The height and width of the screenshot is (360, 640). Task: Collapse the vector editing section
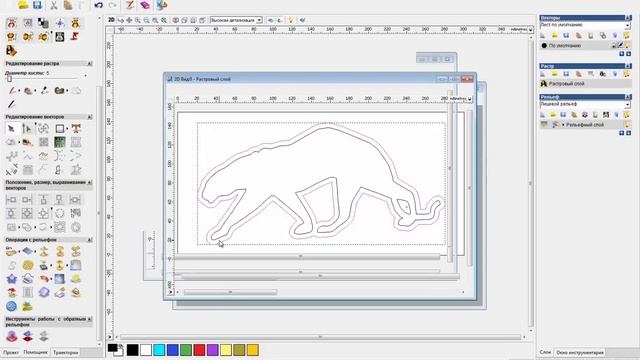[x=89, y=117]
